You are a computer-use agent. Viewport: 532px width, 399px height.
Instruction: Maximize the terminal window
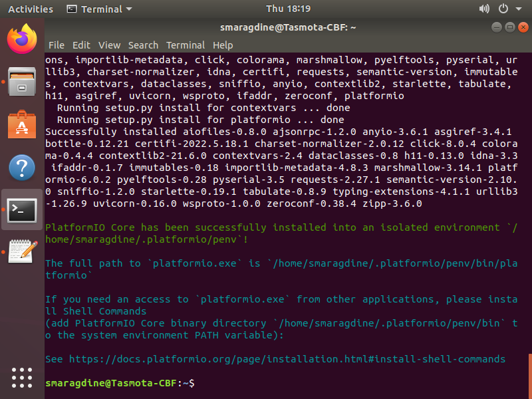point(510,27)
